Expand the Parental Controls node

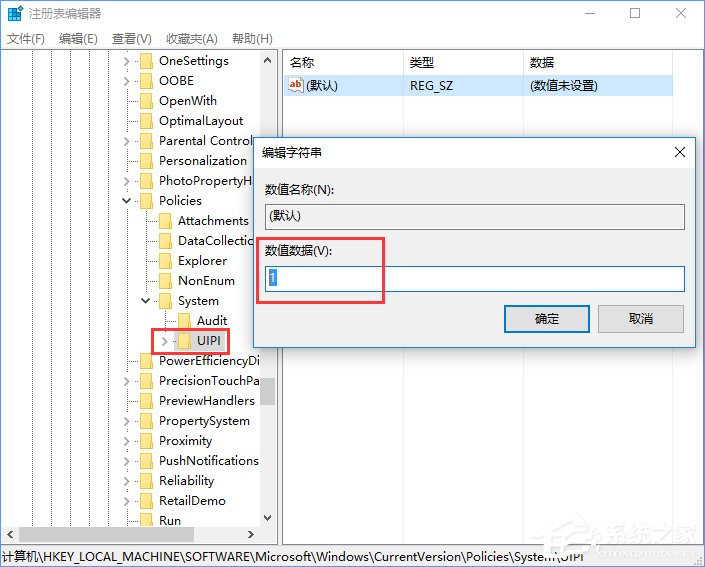point(126,141)
